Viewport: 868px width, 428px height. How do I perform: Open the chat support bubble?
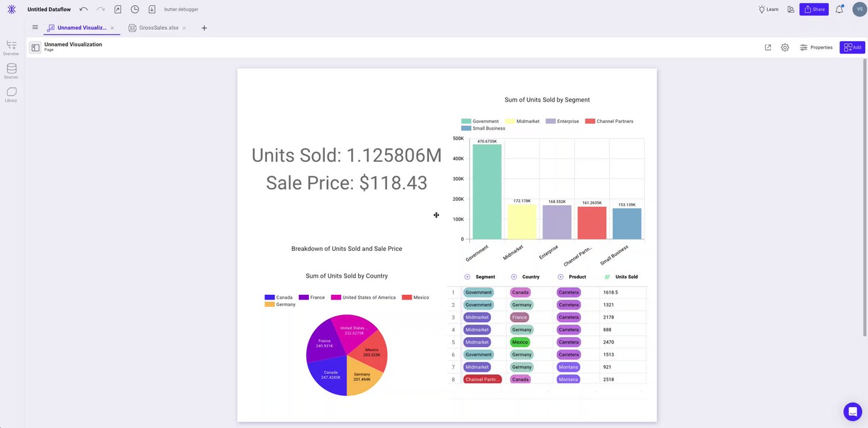[x=853, y=411]
